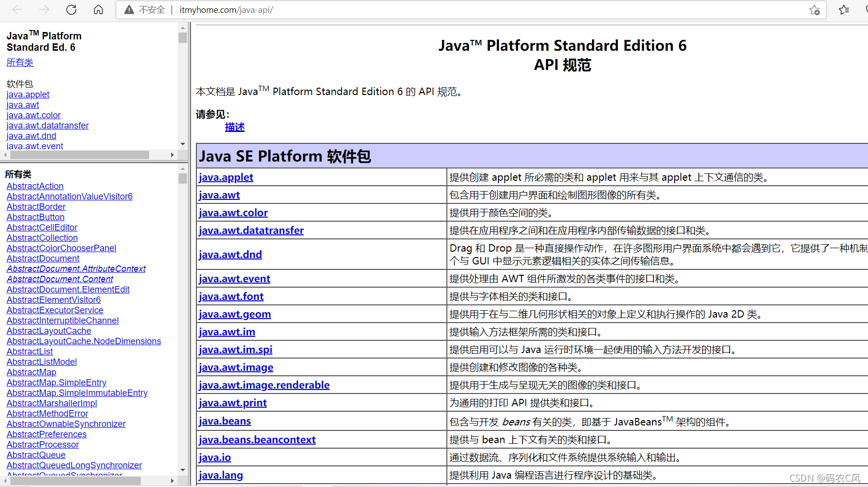Open the java.awt.geom package link
Screen dimensions: 868x487
[235, 314]
